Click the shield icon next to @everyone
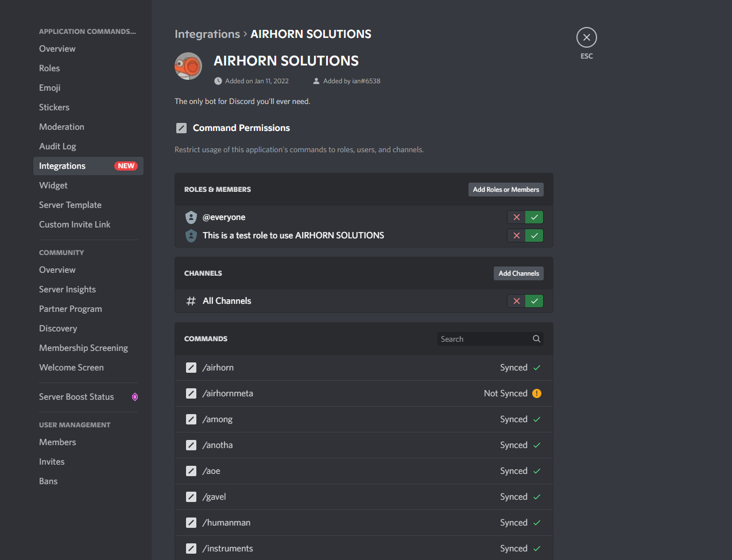The image size is (732, 560). coord(191,217)
